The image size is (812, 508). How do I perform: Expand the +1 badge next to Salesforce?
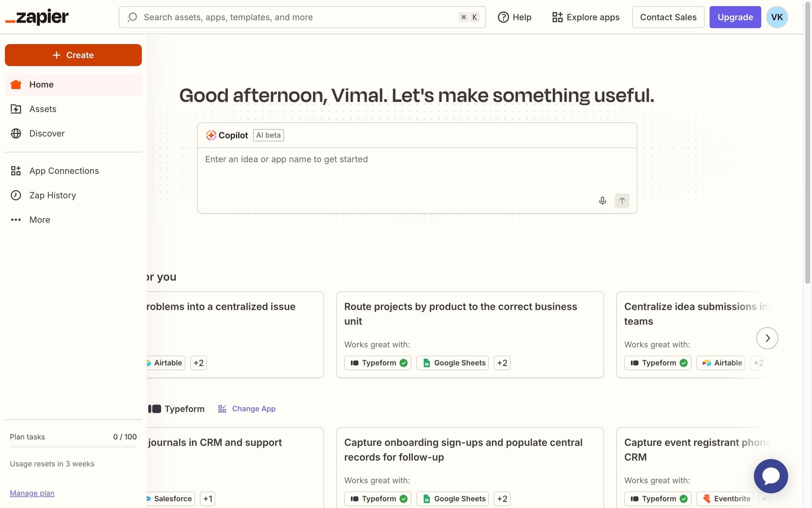207,498
